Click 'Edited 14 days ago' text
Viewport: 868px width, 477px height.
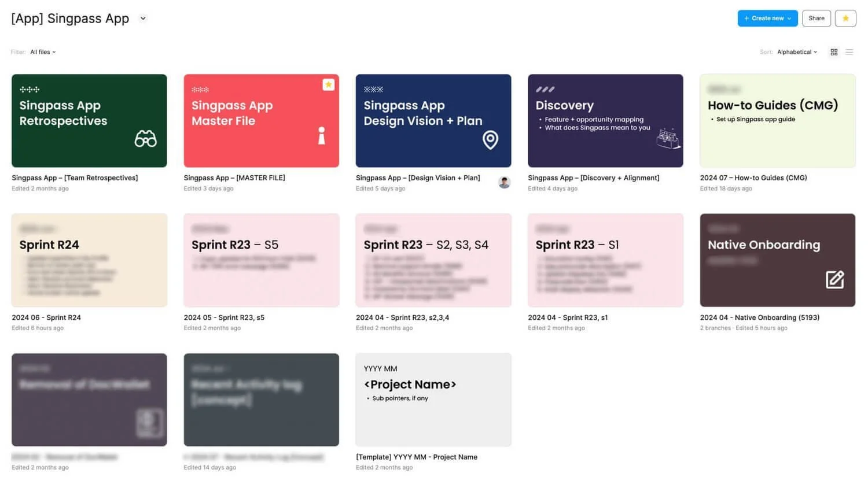click(210, 467)
